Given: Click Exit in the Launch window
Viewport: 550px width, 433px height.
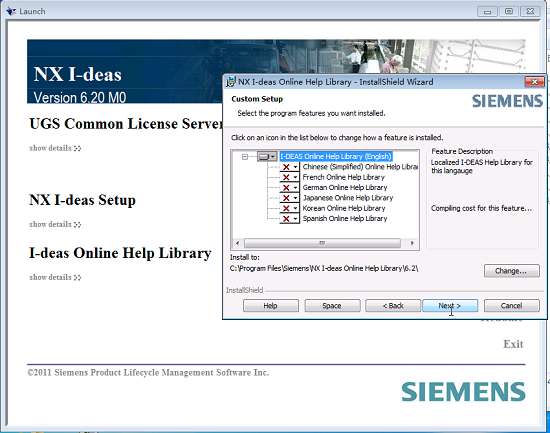Looking at the screenshot, I should point(514,344).
